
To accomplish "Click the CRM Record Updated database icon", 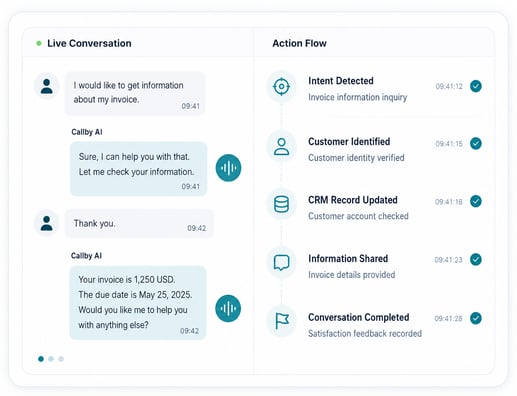I will [281, 204].
